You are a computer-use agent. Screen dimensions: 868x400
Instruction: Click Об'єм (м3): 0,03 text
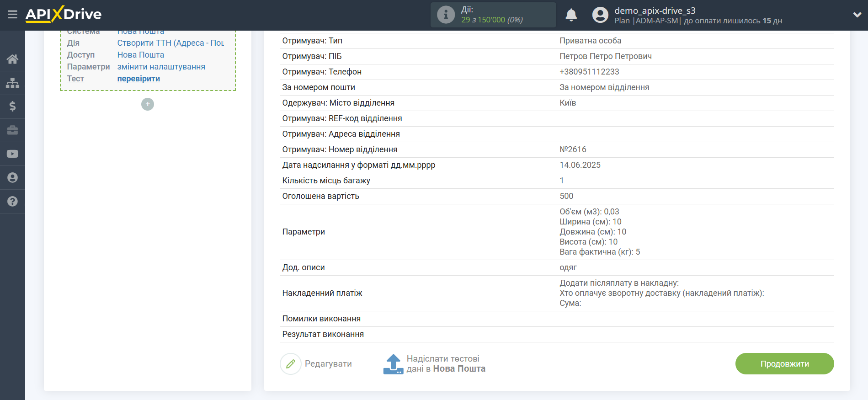[589, 212]
